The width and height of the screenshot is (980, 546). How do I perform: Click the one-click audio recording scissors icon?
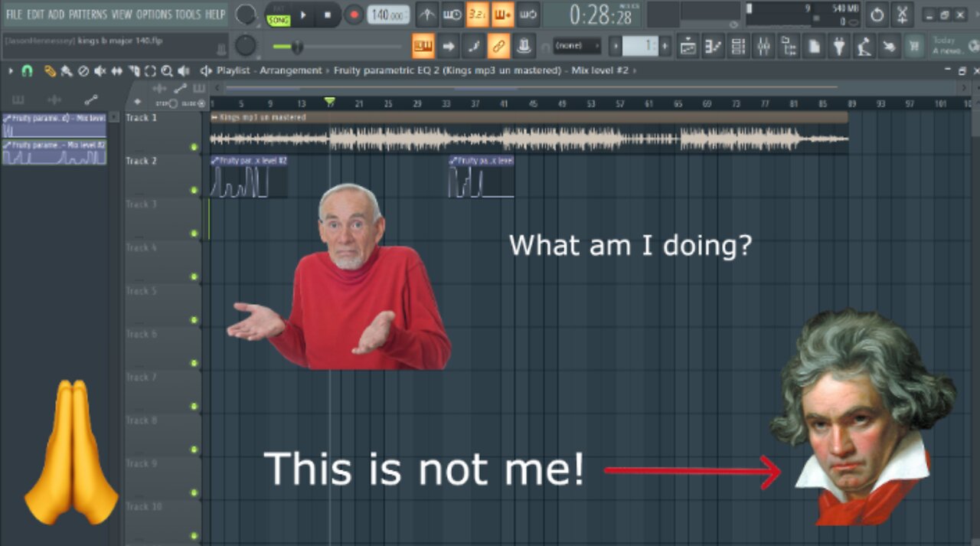(x=903, y=15)
